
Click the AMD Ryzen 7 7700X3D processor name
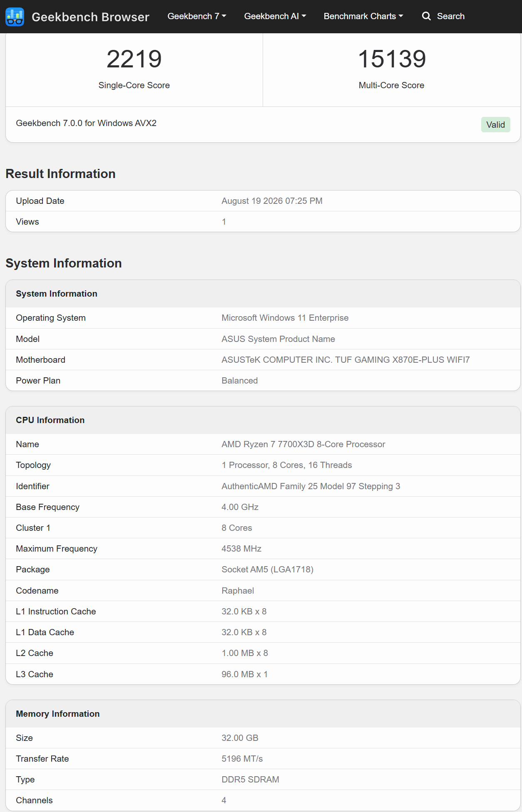point(303,444)
